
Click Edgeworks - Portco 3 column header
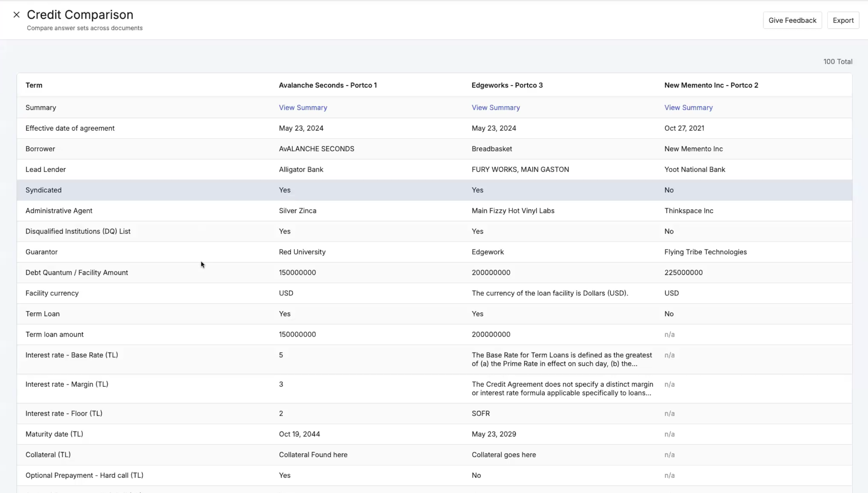click(x=506, y=85)
